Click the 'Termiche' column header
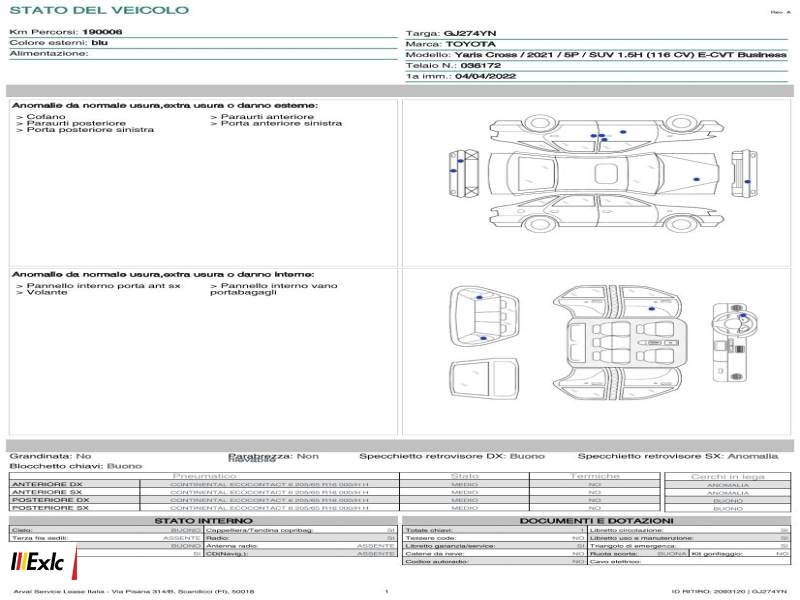Viewport: 800px width, 600px height. [x=595, y=476]
